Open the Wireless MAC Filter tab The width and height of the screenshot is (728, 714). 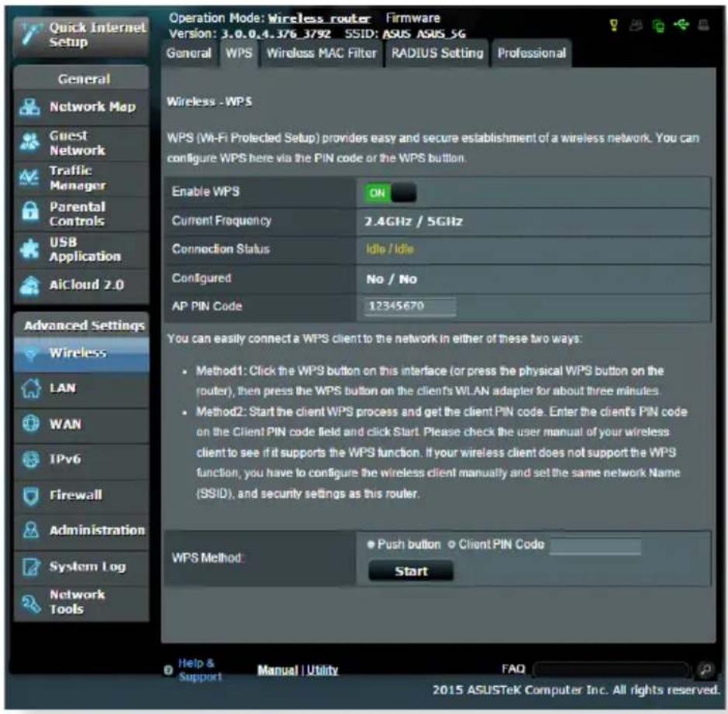pos(321,53)
